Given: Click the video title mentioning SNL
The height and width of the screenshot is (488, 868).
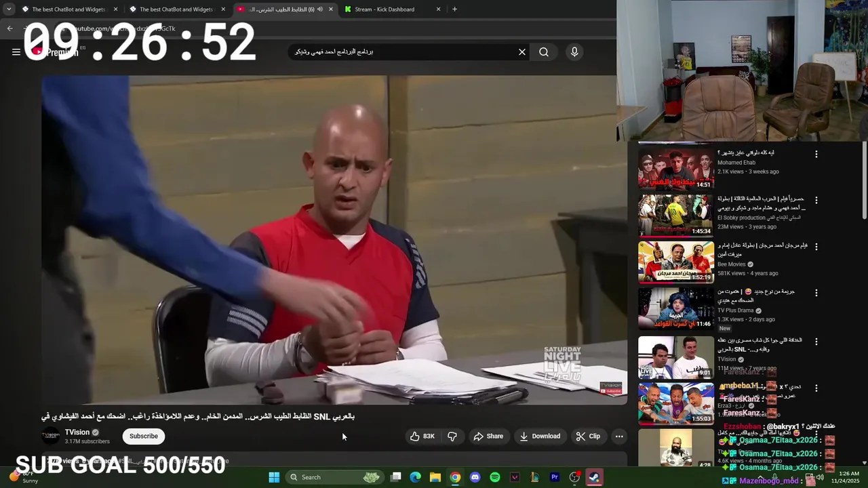Looking at the screenshot, I should point(198,416).
